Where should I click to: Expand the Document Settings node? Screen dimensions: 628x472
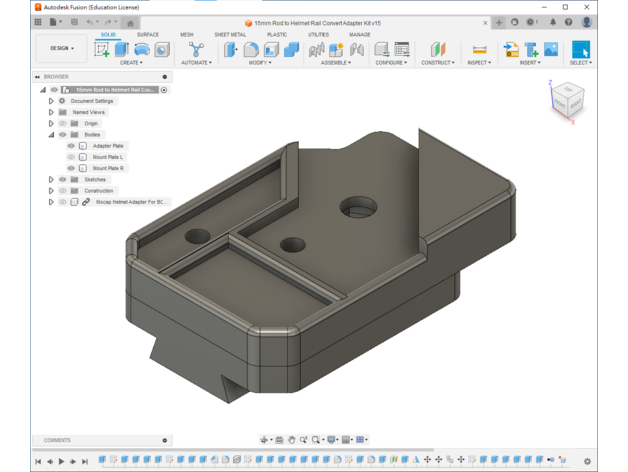(51, 101)
